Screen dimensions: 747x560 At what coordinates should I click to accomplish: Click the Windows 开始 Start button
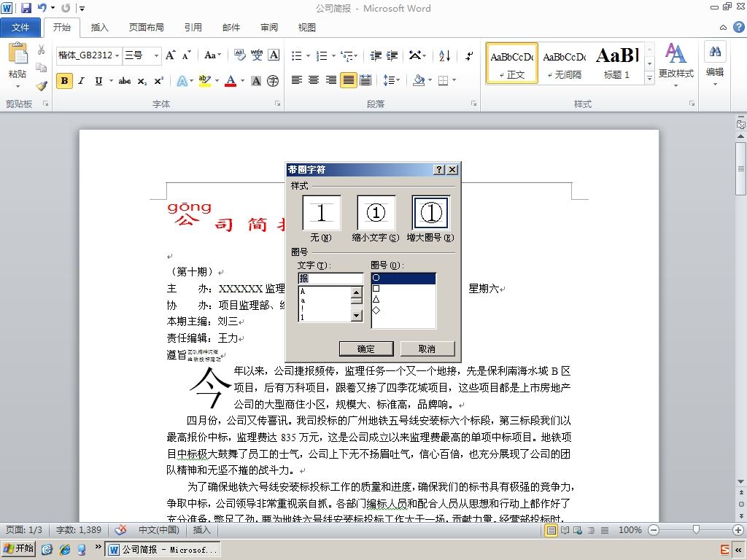(x=18, y=548)
